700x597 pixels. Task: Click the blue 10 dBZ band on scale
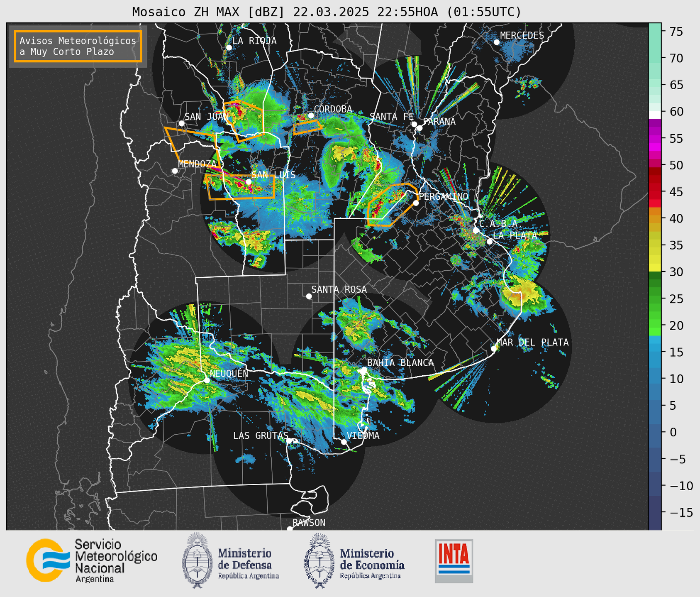coord(655,379)
